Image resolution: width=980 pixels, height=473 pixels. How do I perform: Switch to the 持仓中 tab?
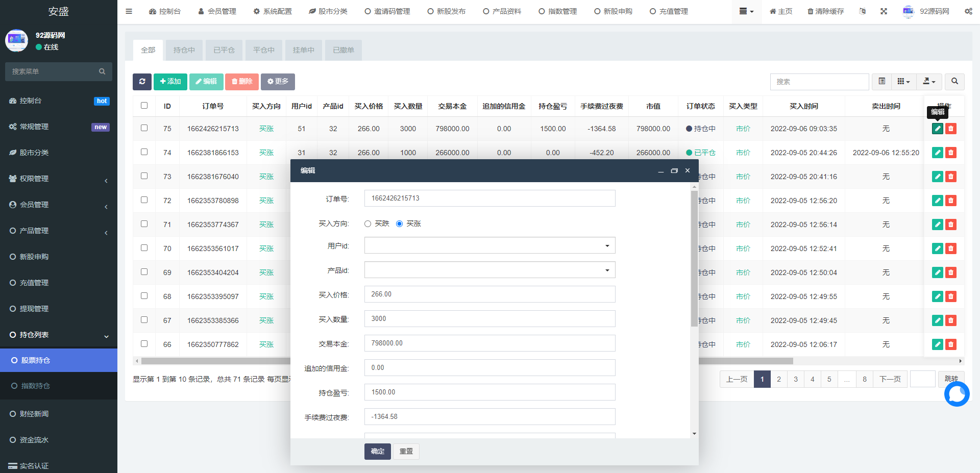point(184,50)
